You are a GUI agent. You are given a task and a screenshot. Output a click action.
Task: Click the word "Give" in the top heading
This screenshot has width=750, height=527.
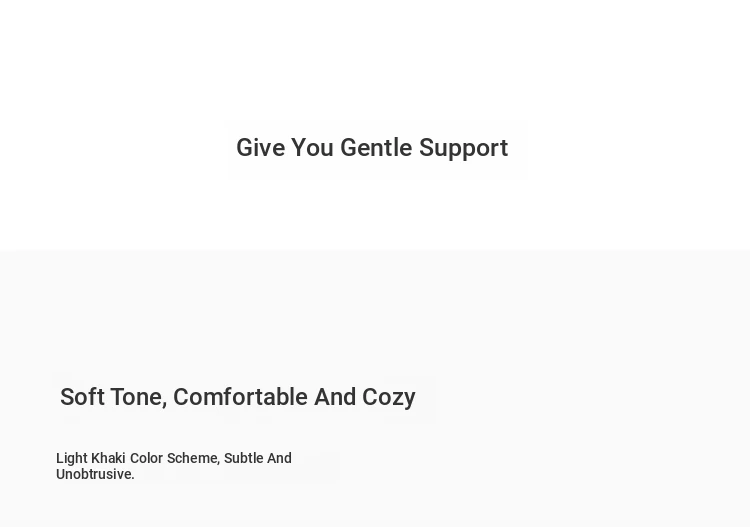260,148
